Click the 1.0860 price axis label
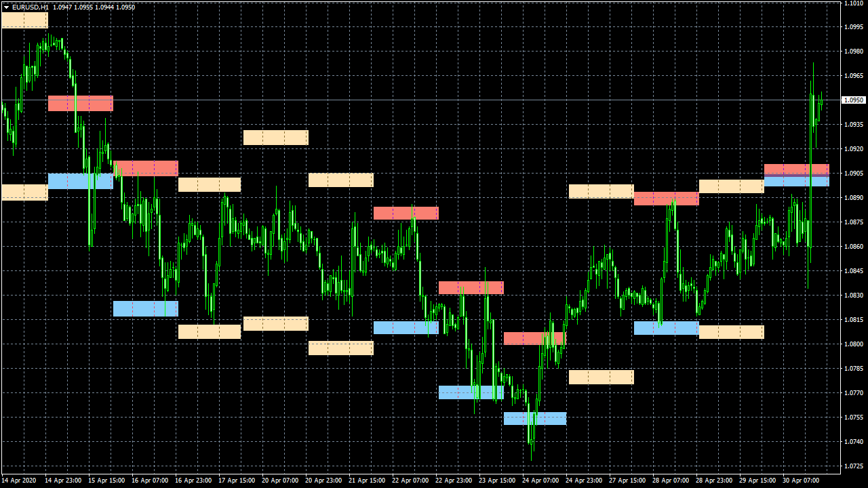Screen dimensions: 868x488 click(853, 247)
